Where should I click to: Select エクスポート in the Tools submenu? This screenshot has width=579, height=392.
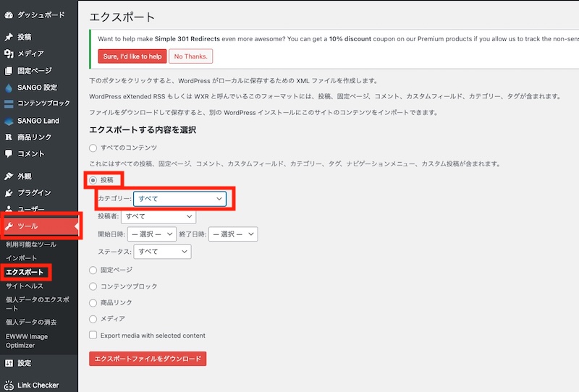click(25, 272)
